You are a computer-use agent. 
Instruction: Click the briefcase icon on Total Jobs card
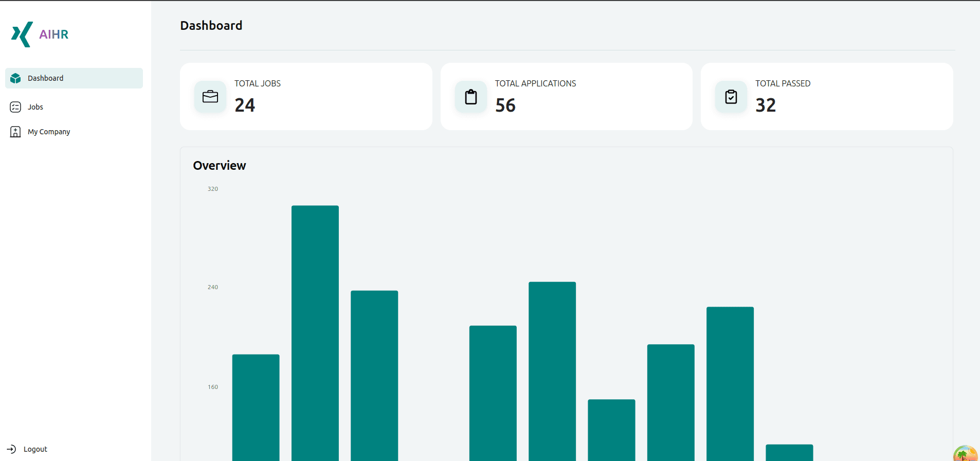(210, 97)
